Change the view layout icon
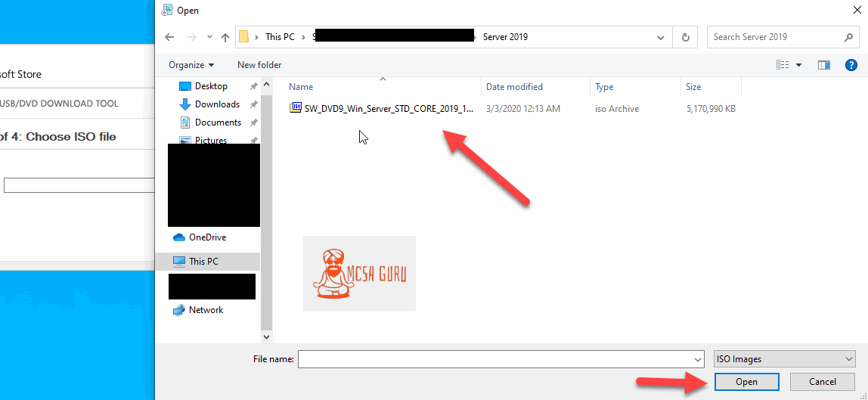 point(783,65)
